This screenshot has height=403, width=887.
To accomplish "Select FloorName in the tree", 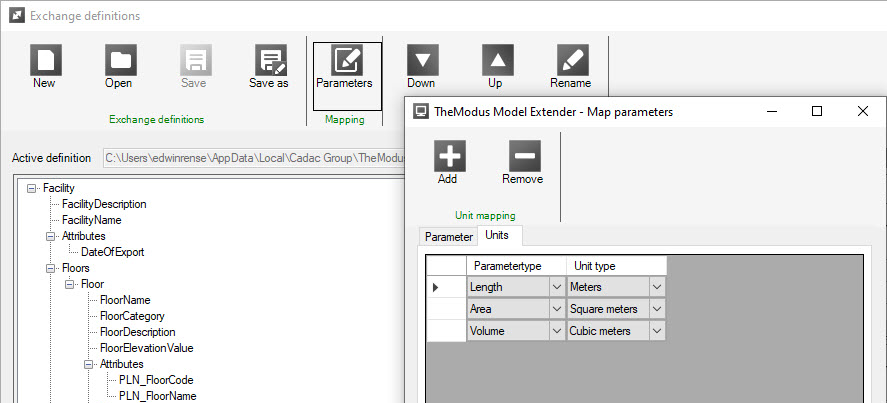I will (x=125, y=300).
